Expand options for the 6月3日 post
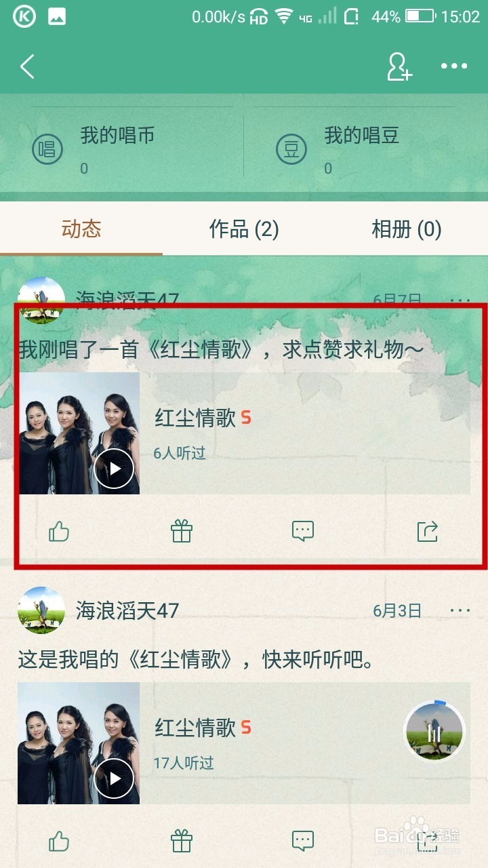Image resolution: width=488 pixels, height=868 pixels. pyautogui.click(x=460, y=610)
